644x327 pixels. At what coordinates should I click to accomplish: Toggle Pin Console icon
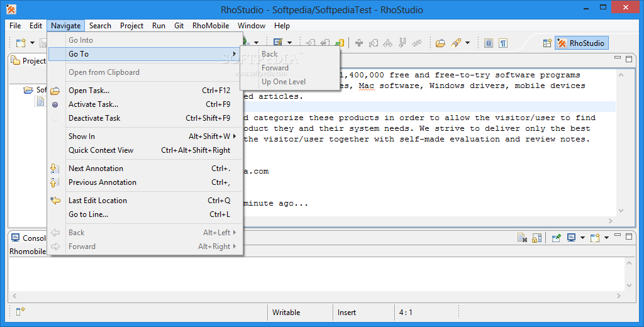click(x=556, y=238)
